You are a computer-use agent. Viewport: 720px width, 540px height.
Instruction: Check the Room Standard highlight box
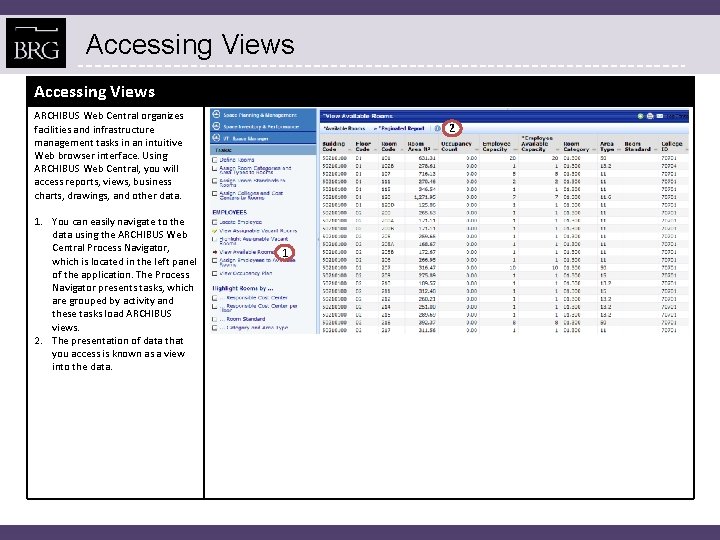(x=214, y=319)
